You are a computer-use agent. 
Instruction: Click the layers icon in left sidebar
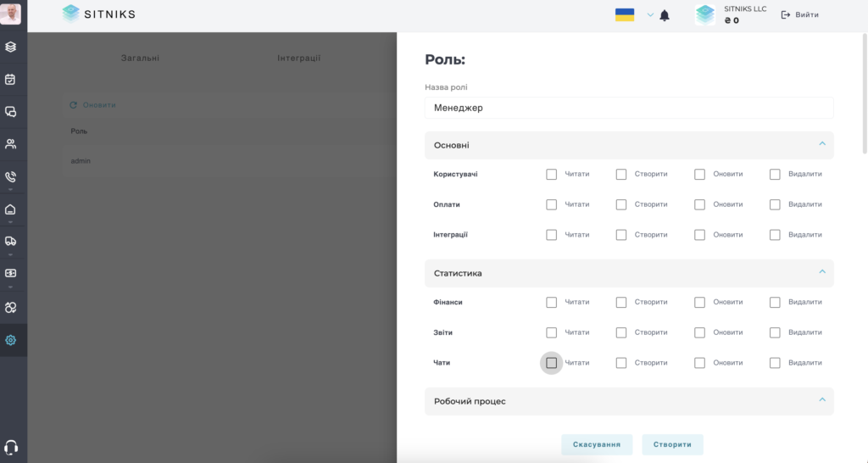click(x=10, y=47)
